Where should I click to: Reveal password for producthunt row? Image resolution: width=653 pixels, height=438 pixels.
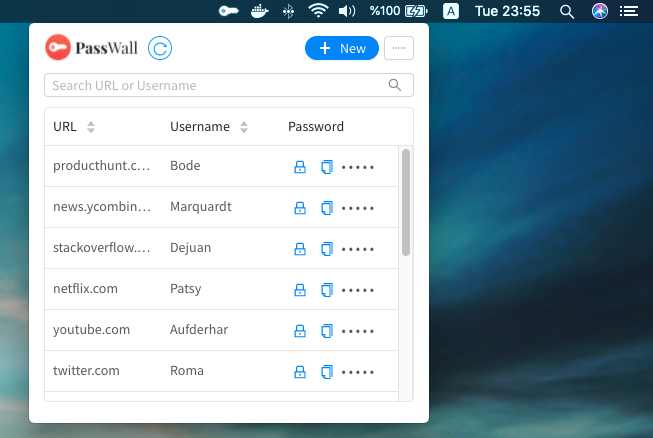300,167
